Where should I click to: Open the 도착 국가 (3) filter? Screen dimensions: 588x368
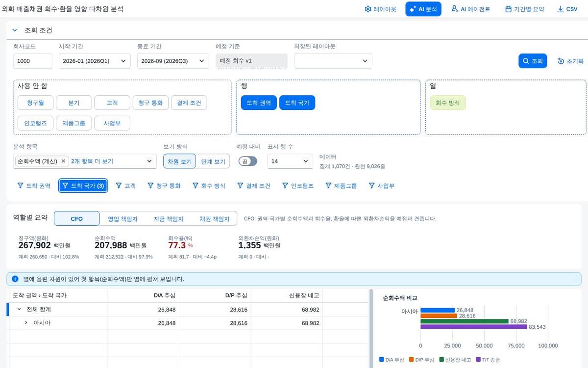[83, 186]
